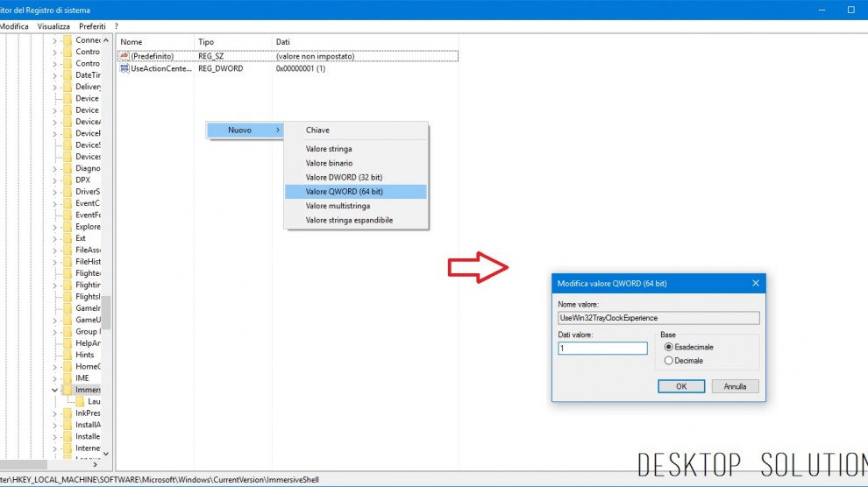Cancel the dialog with Annulla
This screenshot has height=487, width=868.
[735, 386]
